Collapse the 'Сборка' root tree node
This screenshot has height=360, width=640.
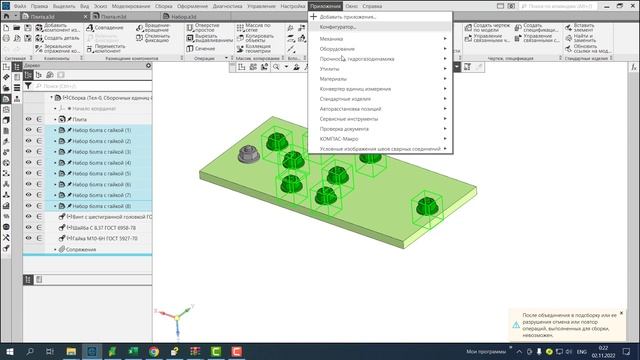point(51,98)
